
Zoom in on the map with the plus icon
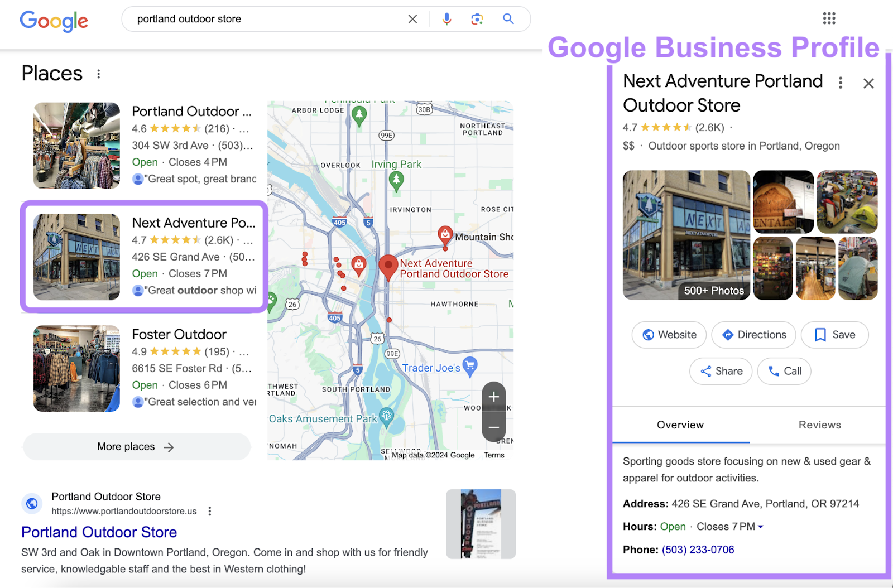(x=493, y=397)
